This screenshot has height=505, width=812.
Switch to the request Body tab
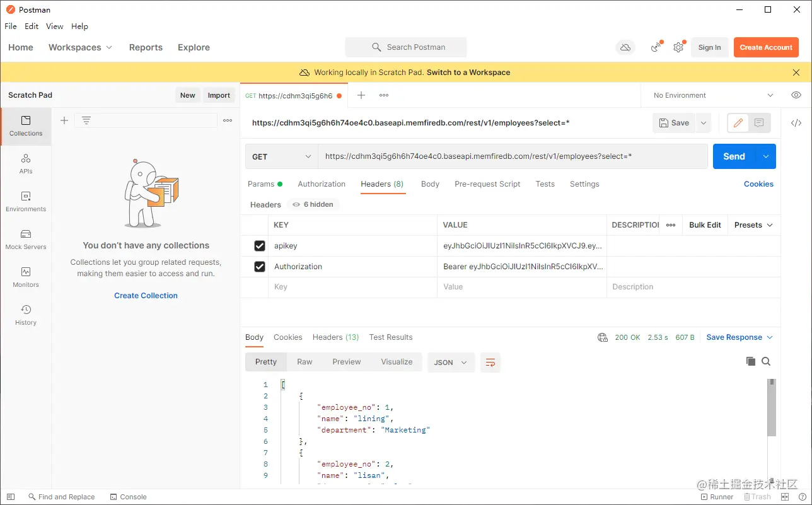click(x=430, y=184)
